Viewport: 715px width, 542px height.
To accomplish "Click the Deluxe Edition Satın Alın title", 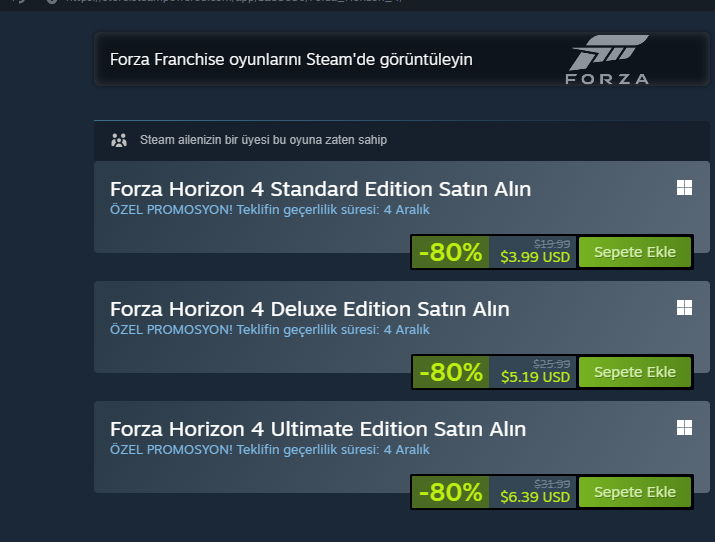I will coord(309,309).
